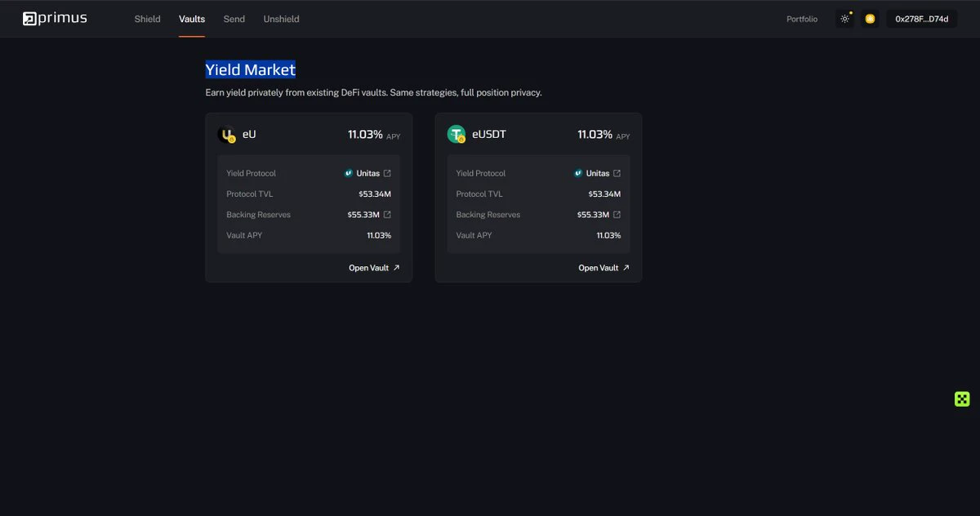The image size is (980, 516).
Task: Open Backing Reserves external link in eU card
Action: coord(387,215)
